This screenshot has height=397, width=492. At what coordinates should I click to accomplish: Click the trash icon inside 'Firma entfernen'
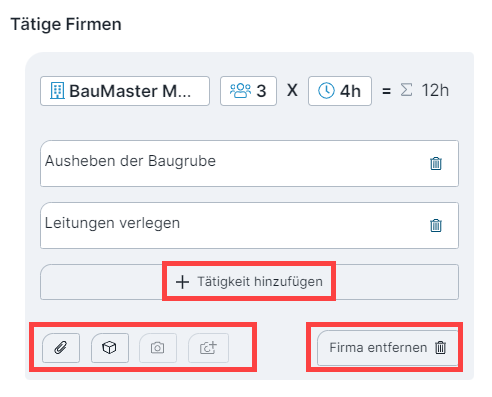(440, 347)
